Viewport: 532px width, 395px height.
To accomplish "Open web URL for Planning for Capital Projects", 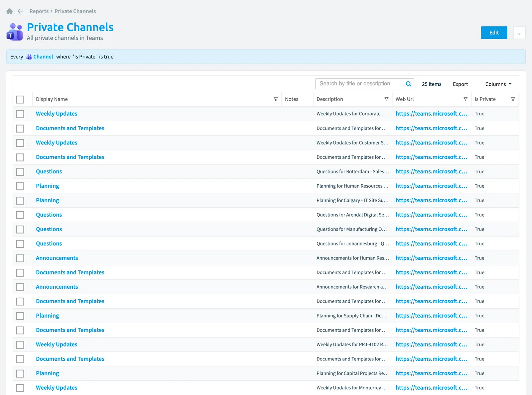I will click(431, 373).
